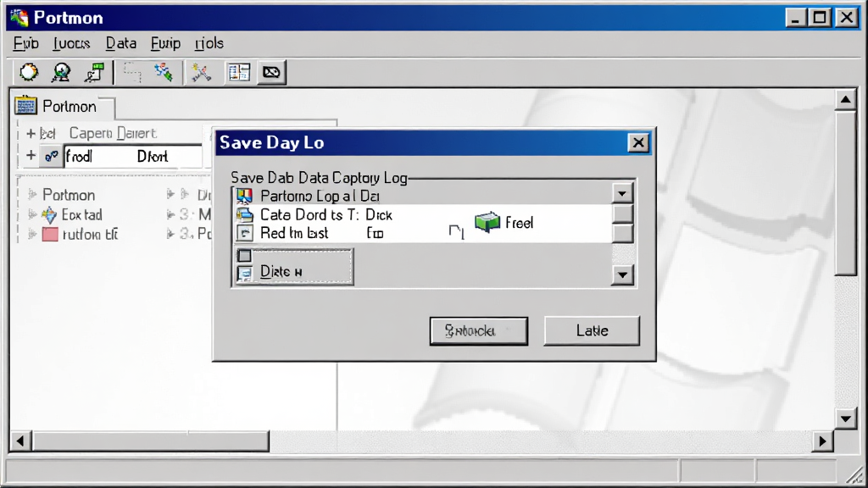
Task: Select the Cate Dord ts T: Dick row
Action: (424, 214)
